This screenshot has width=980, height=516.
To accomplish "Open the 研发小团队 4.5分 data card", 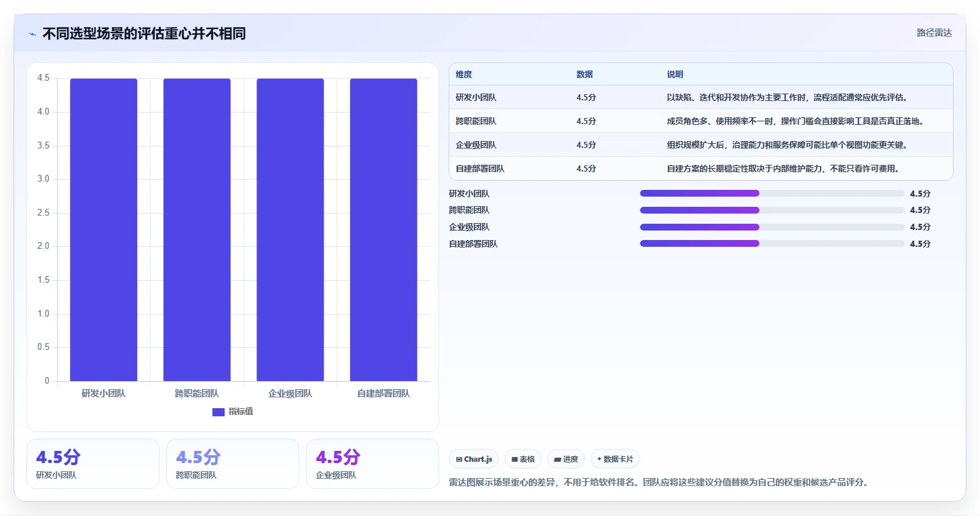I will pyautogui.click(x=93, y=464).
